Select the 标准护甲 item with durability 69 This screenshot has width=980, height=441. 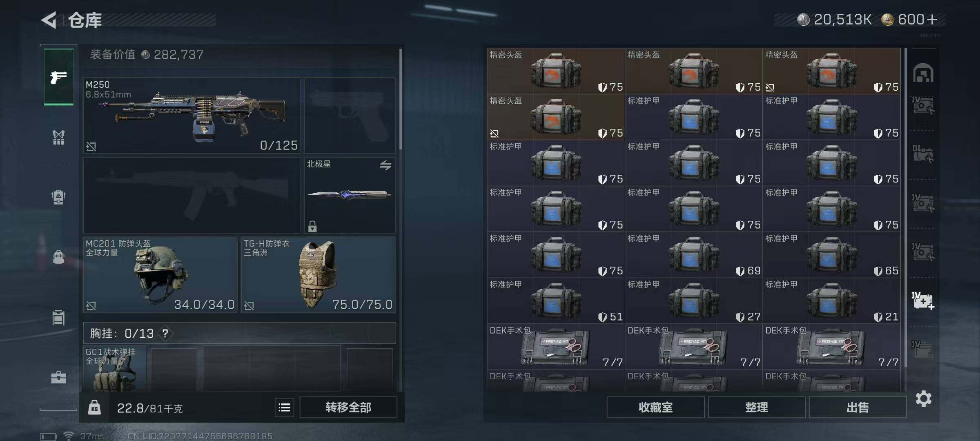point(694,255)
